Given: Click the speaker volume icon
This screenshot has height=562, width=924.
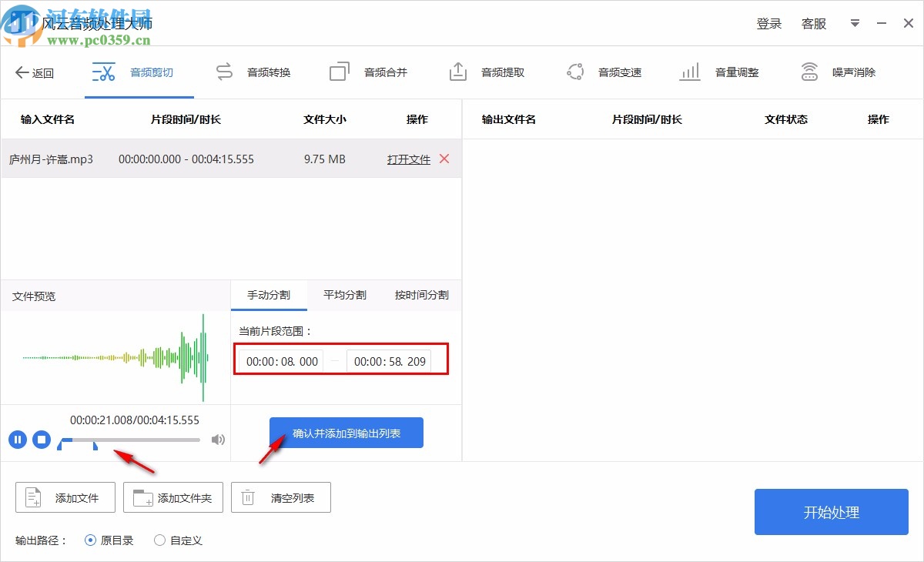Looking at the screenshot, I should click(x=218, y=440).
